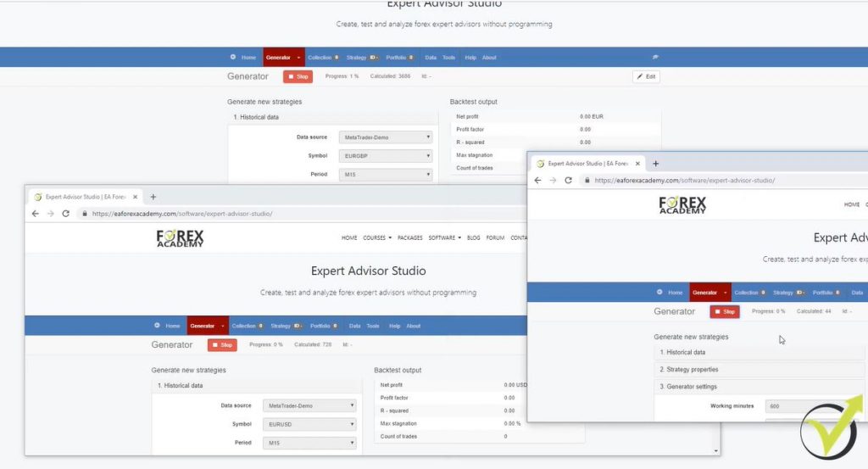Screen dimensions: 868x469
Task: Go forward in the left browser window
Action: point(50,213)
